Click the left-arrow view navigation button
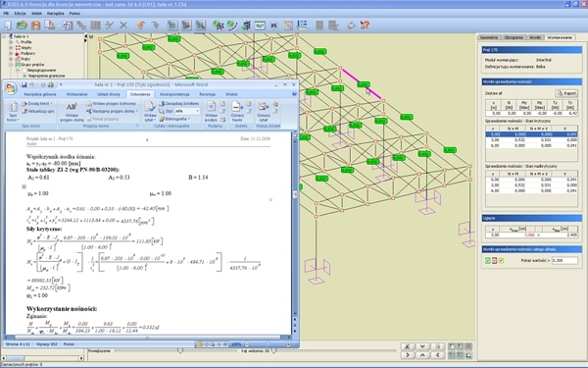 point(438,355)
